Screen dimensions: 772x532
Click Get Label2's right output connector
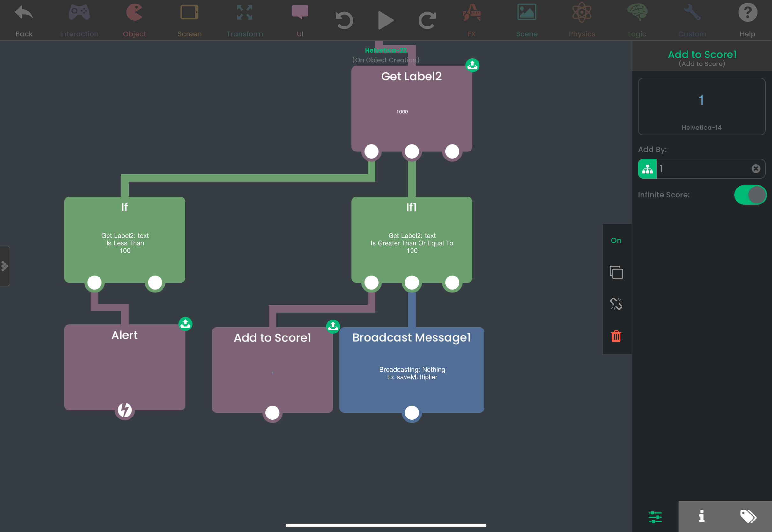452,152
